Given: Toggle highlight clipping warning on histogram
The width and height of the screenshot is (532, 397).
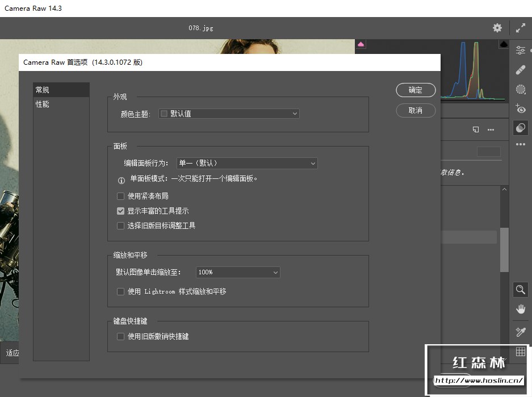Looking at the screenshot, I should click(x=504, y=44).
